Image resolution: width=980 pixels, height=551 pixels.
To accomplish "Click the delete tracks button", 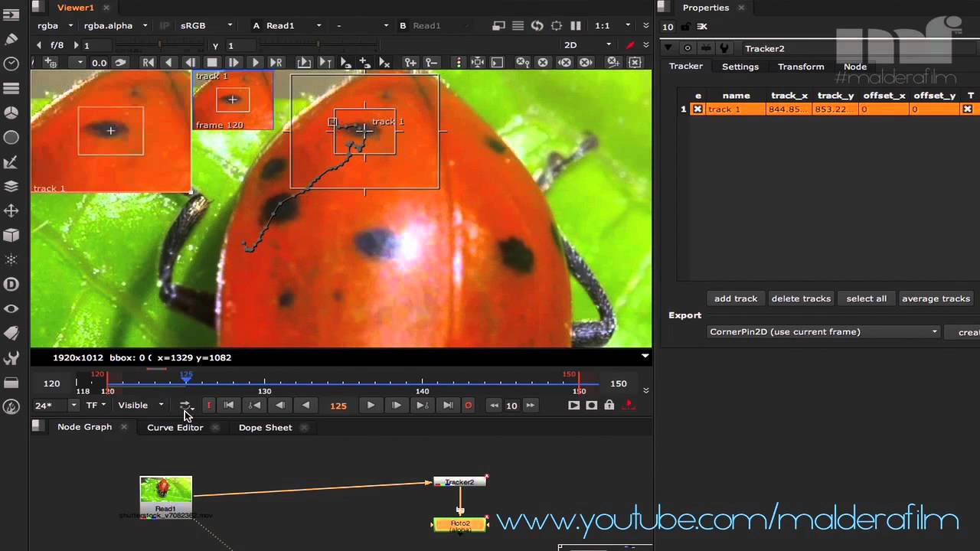I will tap(801, 298).
